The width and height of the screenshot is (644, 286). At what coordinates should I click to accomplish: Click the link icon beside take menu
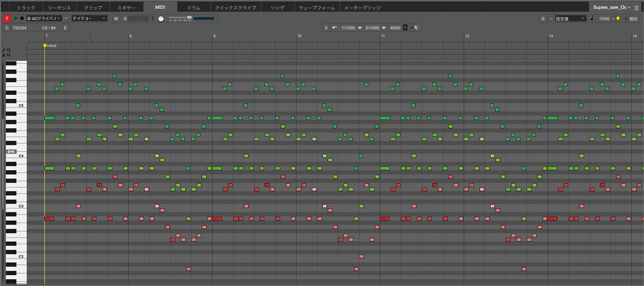(67, 19)
